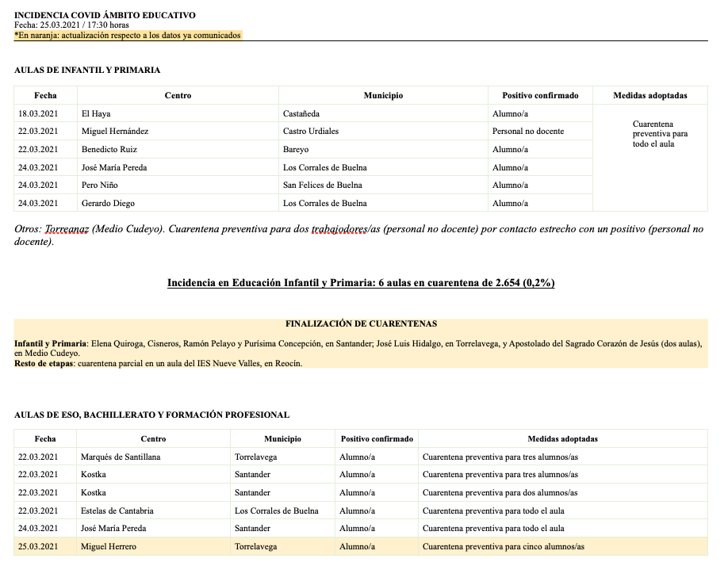728x566 pixels.
Task: Select the FINALIZACIÓN DE CUARENTENAS heading
Action: (x=361, y=323)
